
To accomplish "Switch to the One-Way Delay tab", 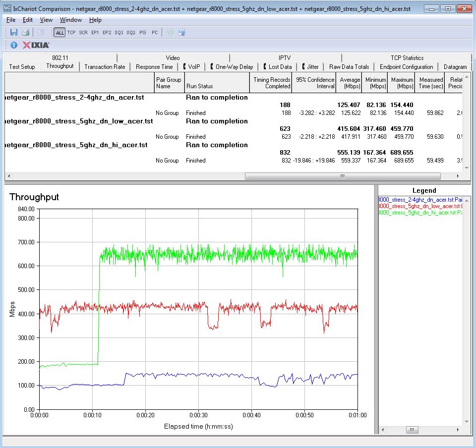I will tap(232, 67).
